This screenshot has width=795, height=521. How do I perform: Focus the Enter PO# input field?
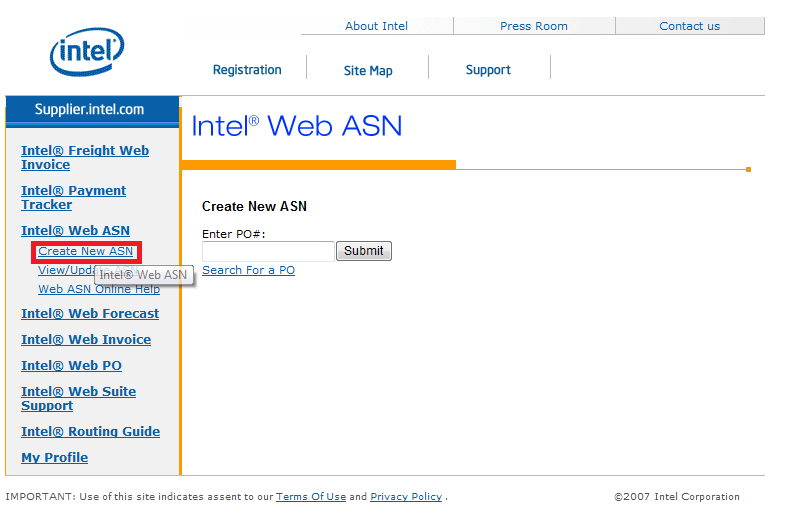[x=268, y=251]
